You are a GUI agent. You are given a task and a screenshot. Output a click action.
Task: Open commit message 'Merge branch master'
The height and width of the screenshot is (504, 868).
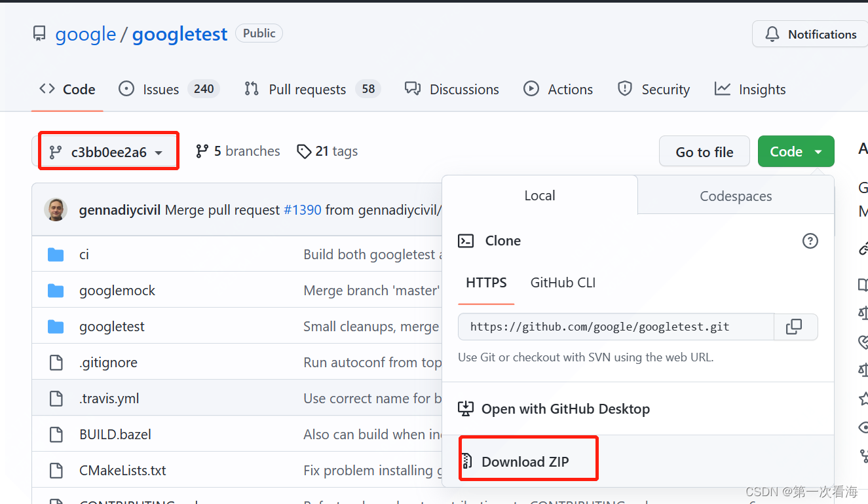[372, 290]
